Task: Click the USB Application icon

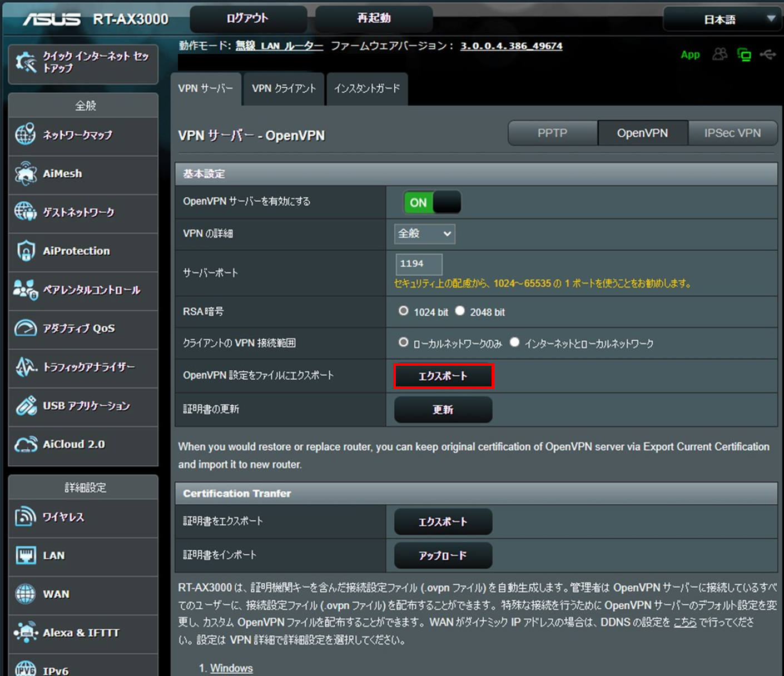Action: pos(26,406)
